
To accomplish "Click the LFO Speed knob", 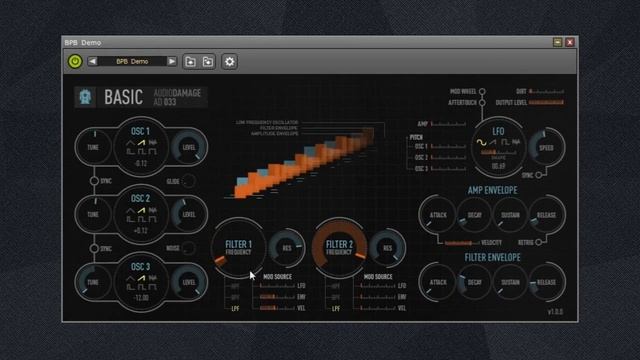I will 547,147.
